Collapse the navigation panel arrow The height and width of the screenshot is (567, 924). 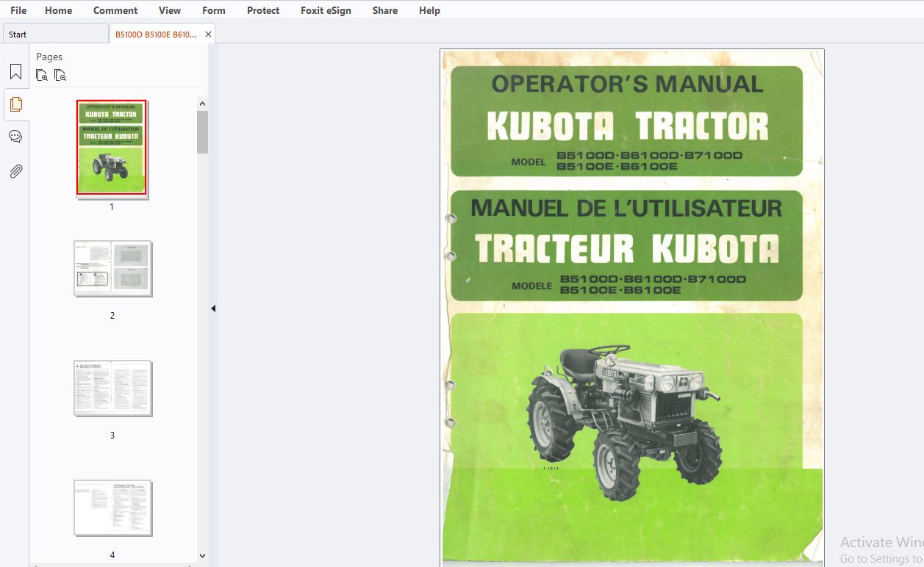point(213,308)
